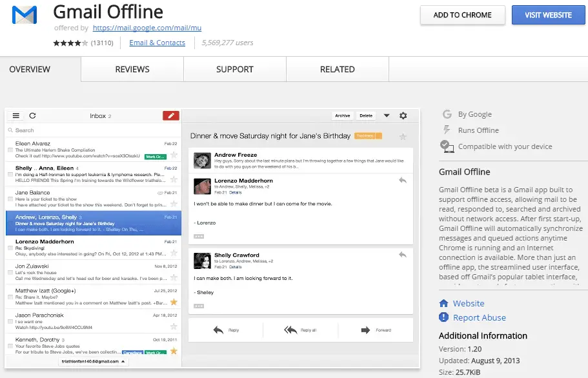Check the Matthew Izatt email checkbox
588x378 pixels.
click(10, 297)
